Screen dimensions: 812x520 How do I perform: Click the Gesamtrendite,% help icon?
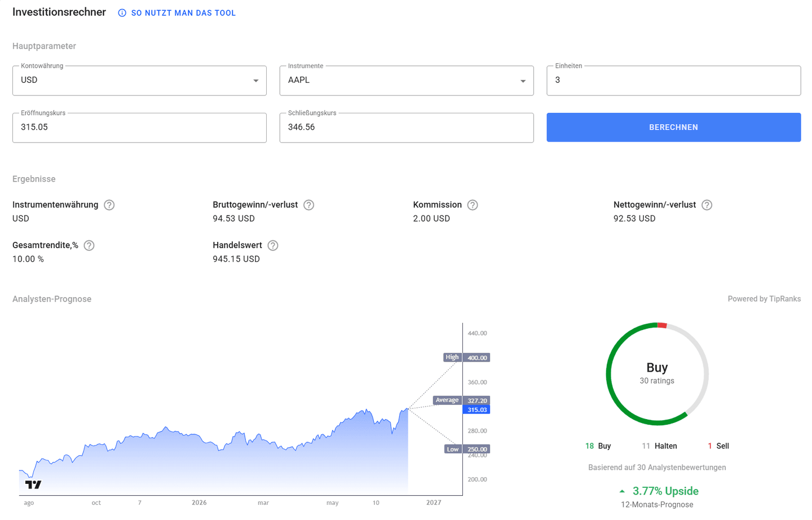(89, 246)
